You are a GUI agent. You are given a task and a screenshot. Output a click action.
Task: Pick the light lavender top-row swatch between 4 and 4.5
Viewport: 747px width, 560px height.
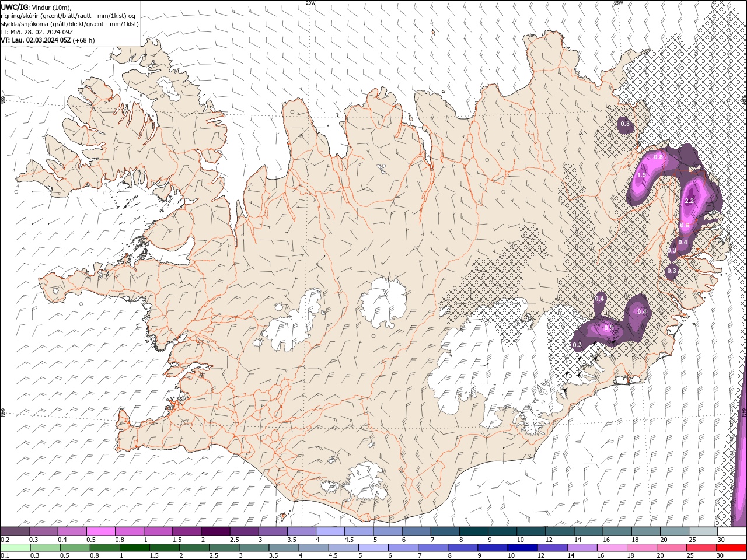coord(330,531)
